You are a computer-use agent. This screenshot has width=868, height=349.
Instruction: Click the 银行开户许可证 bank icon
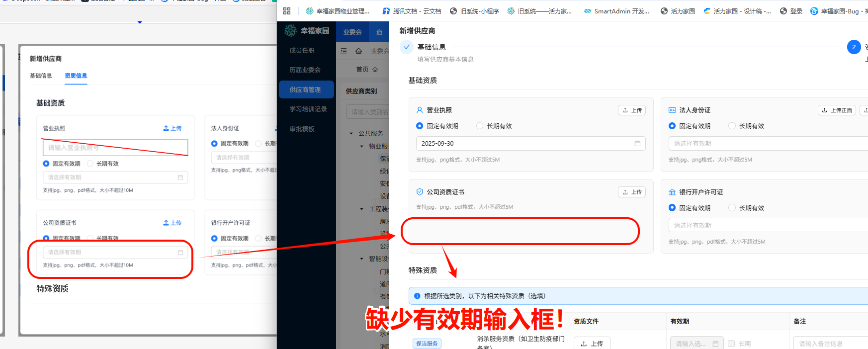[x=672, y=192]
